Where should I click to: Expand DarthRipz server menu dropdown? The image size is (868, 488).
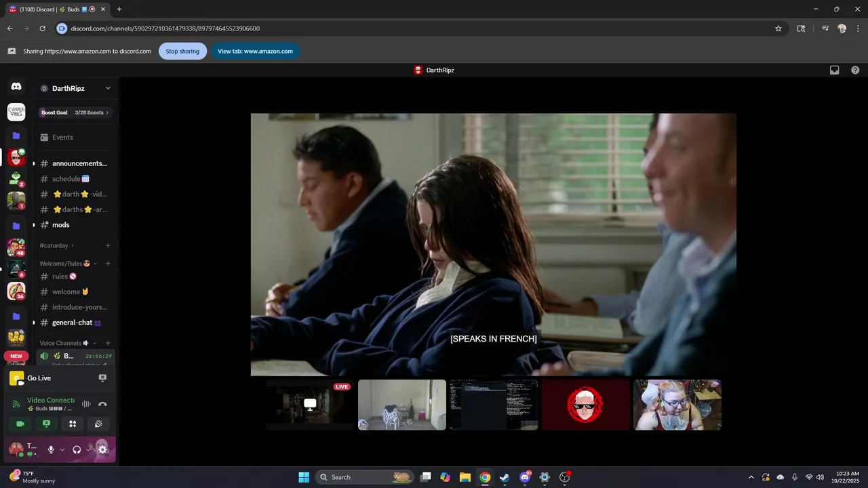click(107, 88)
